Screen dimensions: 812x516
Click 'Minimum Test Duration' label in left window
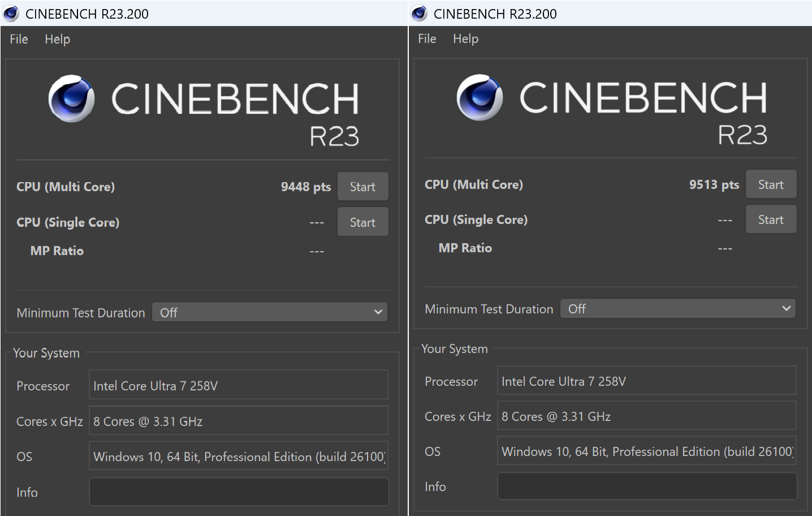81,313
